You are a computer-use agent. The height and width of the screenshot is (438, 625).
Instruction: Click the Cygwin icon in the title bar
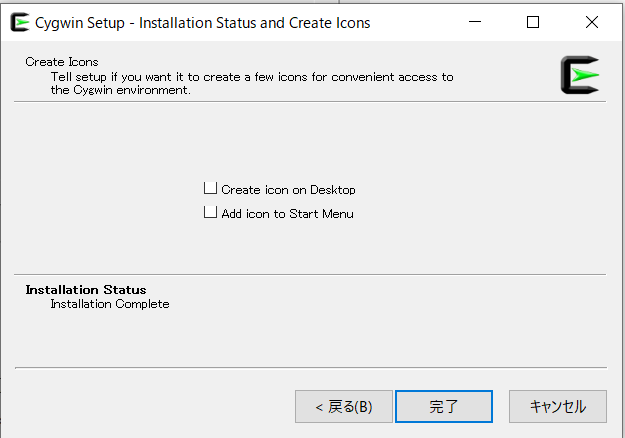coord(19,22)
